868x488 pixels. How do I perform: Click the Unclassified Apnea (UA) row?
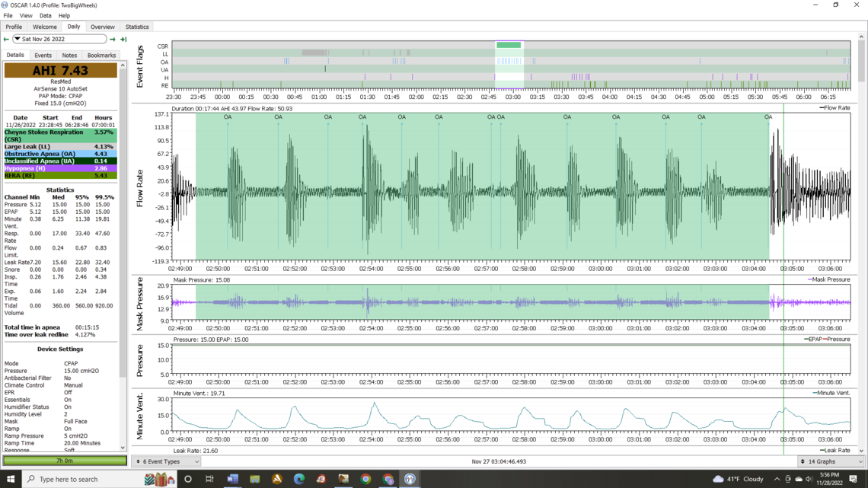60,161
